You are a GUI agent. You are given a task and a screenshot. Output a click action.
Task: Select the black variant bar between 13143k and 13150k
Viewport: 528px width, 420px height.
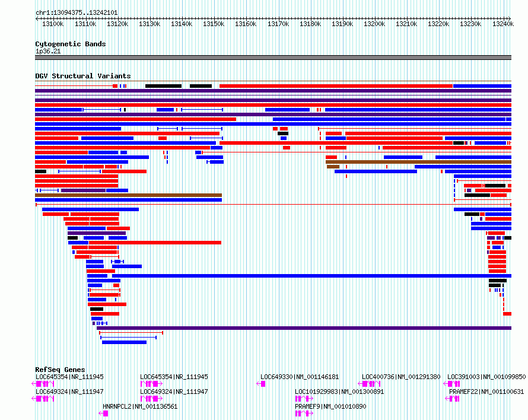201,86
